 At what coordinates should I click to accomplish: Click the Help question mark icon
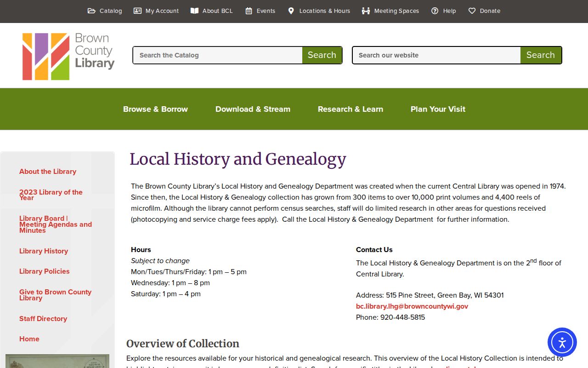[x=435, y=11]
